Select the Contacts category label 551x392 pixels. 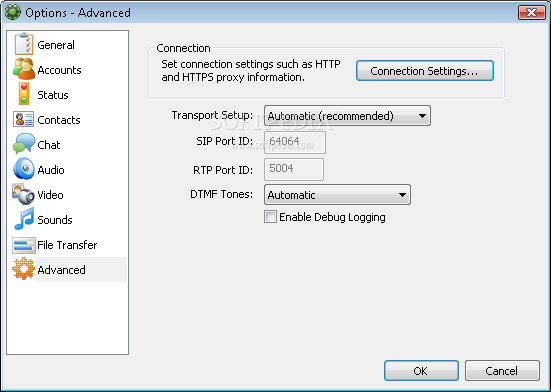(59, 120)
